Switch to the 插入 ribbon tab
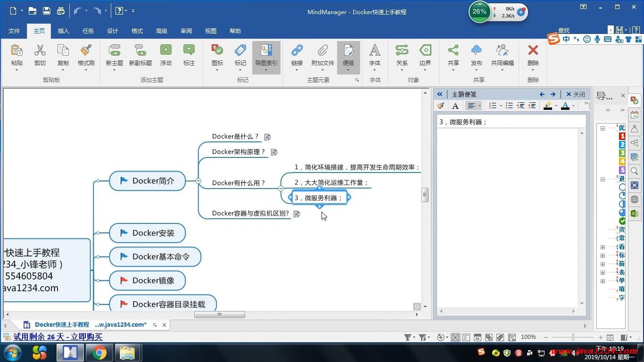Viewport: 644px width, 362px height. (x=63, y=31)
